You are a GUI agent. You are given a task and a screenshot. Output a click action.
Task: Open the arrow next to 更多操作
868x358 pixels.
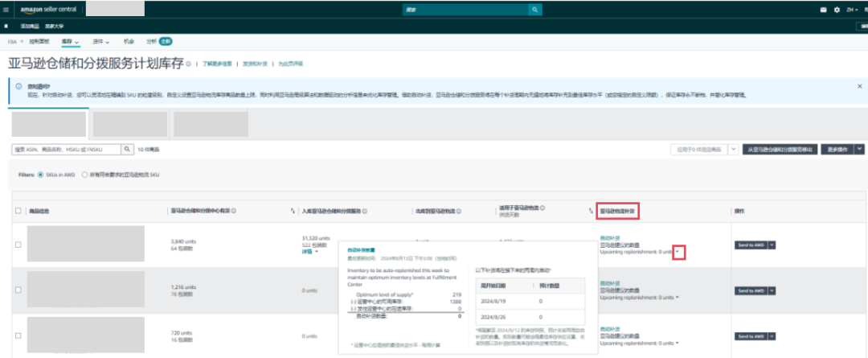859,150
